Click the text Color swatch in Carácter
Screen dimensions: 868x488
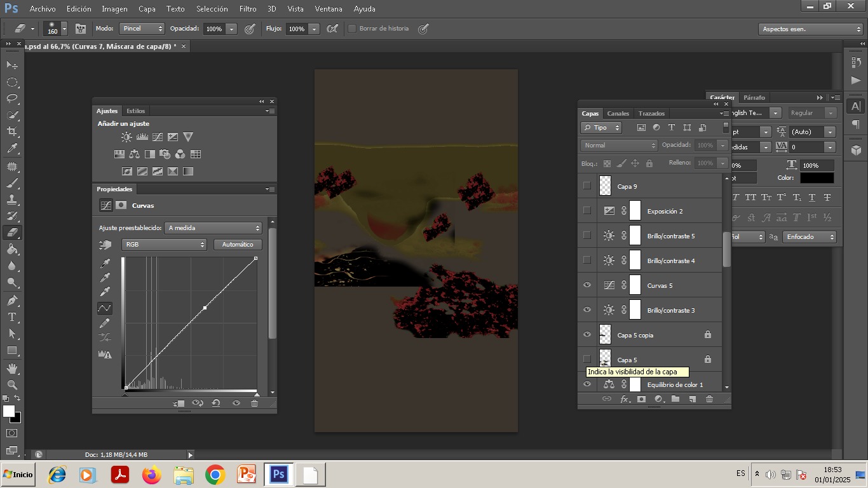click(x=817, y=178)
